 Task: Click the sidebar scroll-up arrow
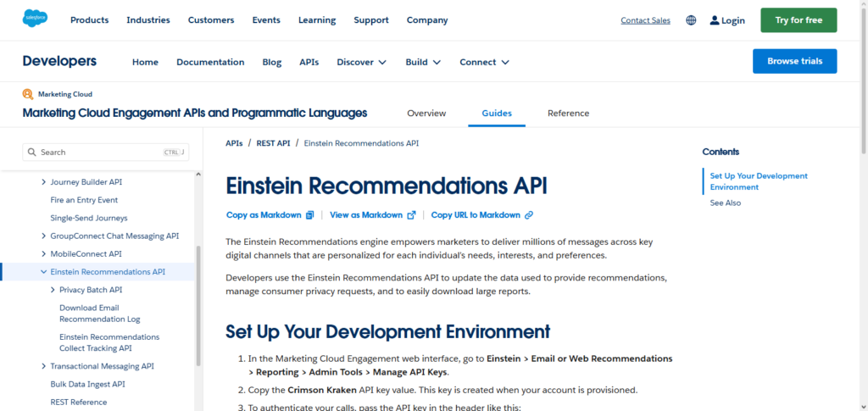[x=198, y=175]
